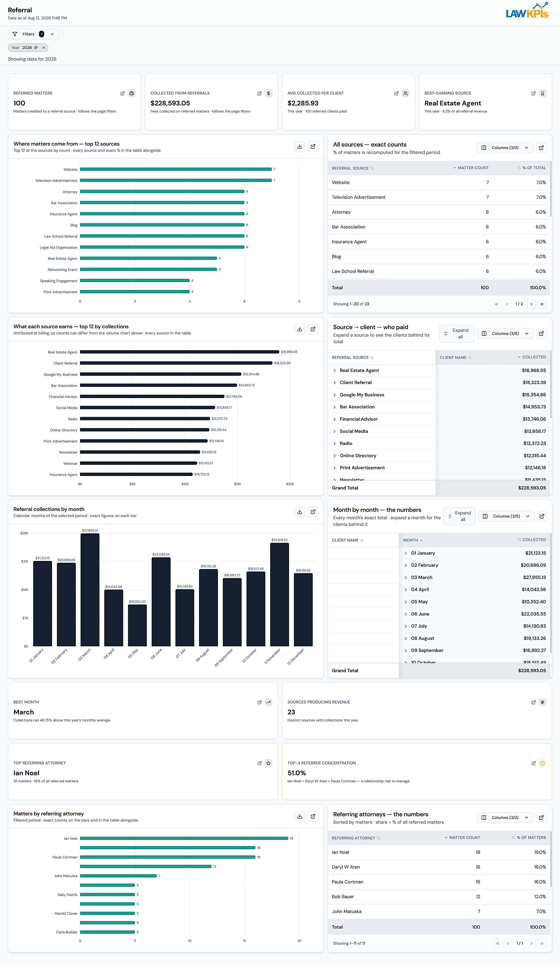Remove the Year 2026 filter chip

(x=44, y=48)
